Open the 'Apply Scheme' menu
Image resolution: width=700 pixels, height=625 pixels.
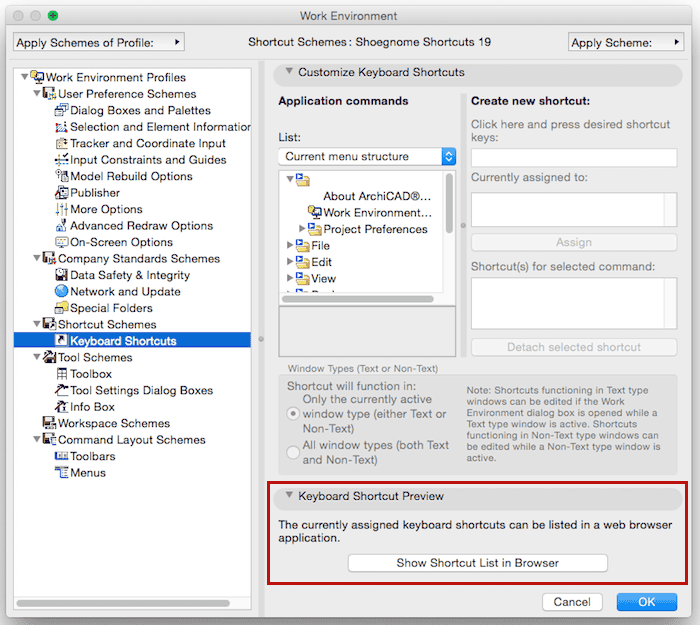(x=626, y=42)
